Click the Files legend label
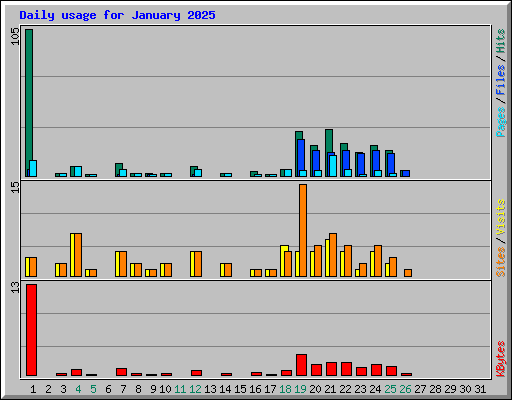Viewport: 512px width, 400px height. tap(500, 80)
